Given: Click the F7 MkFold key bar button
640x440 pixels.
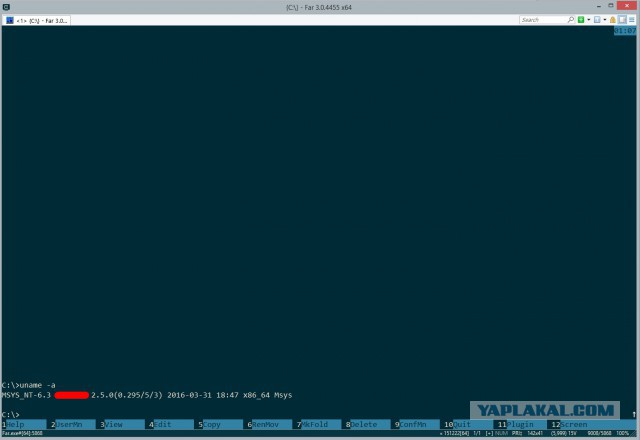Looking at the screenshot, I should tap(319, 424).
